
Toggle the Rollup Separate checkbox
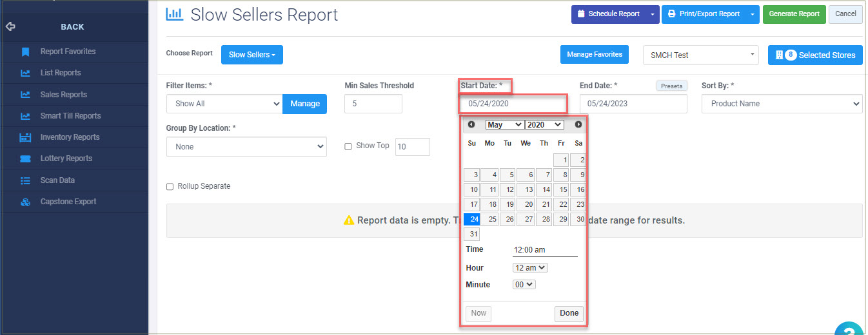coord(170,187)
